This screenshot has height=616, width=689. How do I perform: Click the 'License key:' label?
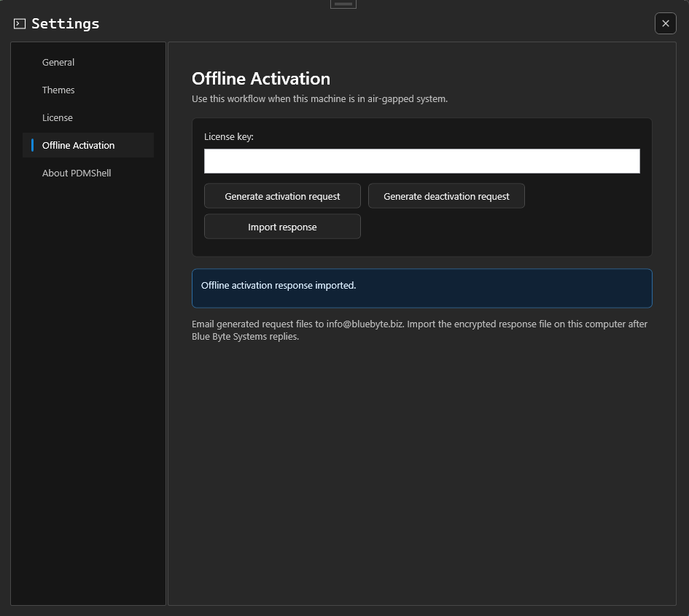[228, 136]
